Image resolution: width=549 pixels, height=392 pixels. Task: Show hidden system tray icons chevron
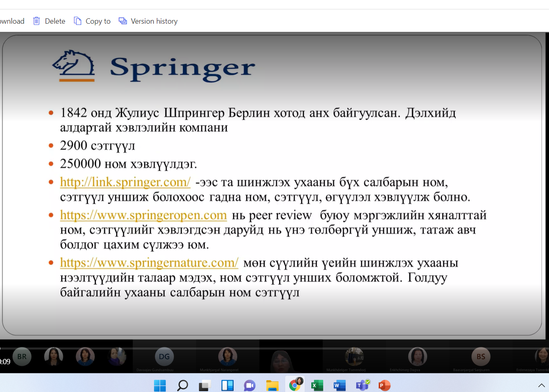click(x=541, y=385)
